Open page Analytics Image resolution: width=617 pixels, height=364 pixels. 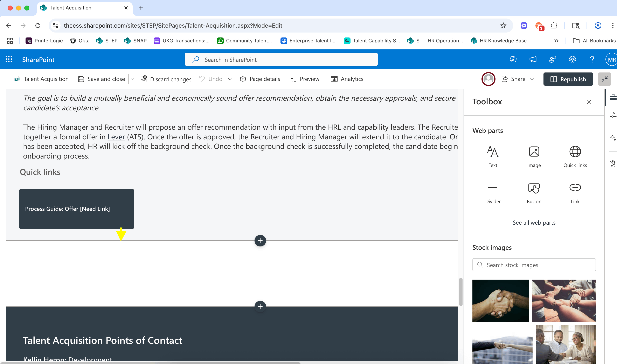coord(347,79)
